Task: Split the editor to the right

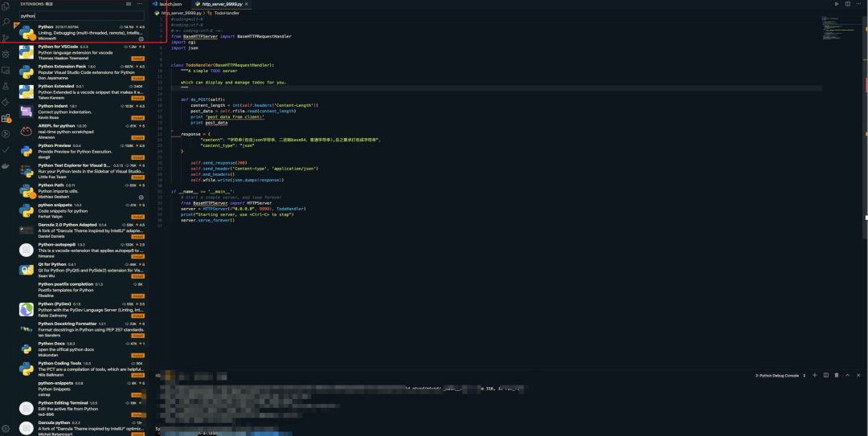Action: tap(848, 4)
